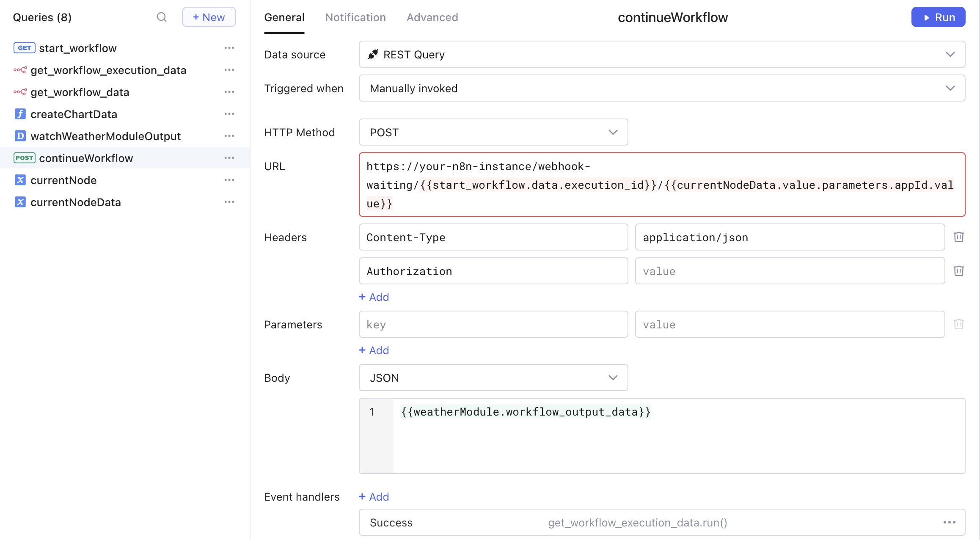This screenshot has width=980, height=540.
Task: Select the get_workflow_data query
Action: click(x=80, y=92)
